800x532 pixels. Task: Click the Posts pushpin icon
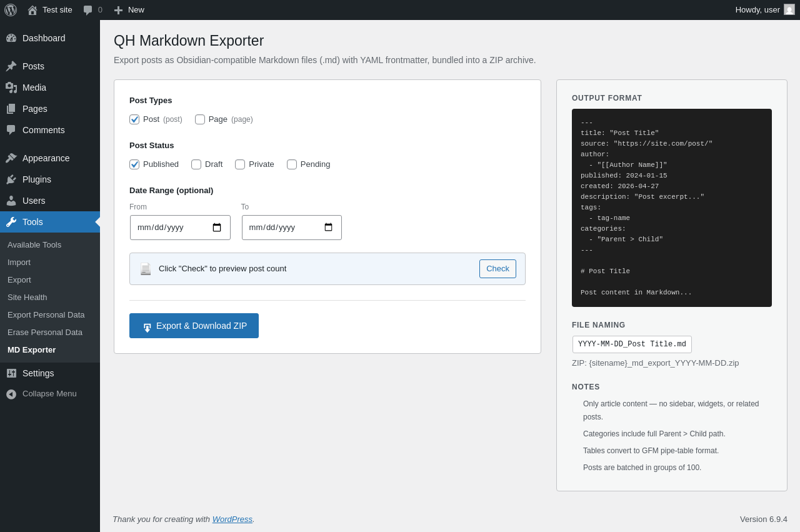11,66
